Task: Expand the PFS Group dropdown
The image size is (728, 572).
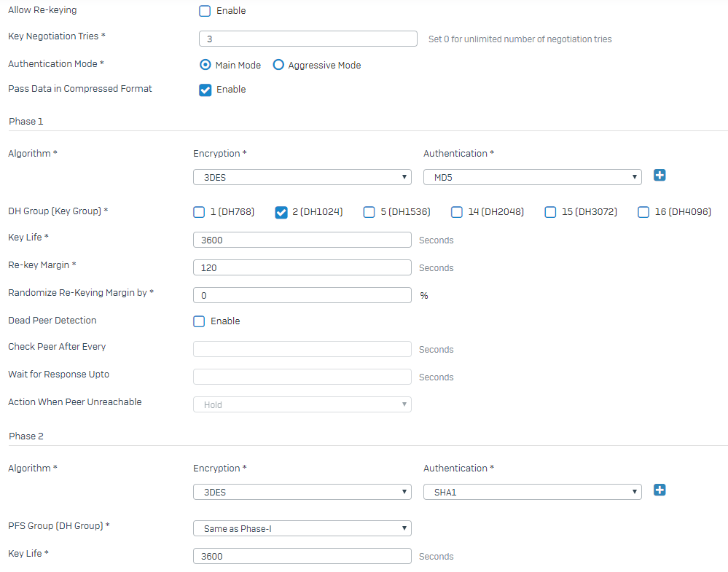Action: (302, 528)
